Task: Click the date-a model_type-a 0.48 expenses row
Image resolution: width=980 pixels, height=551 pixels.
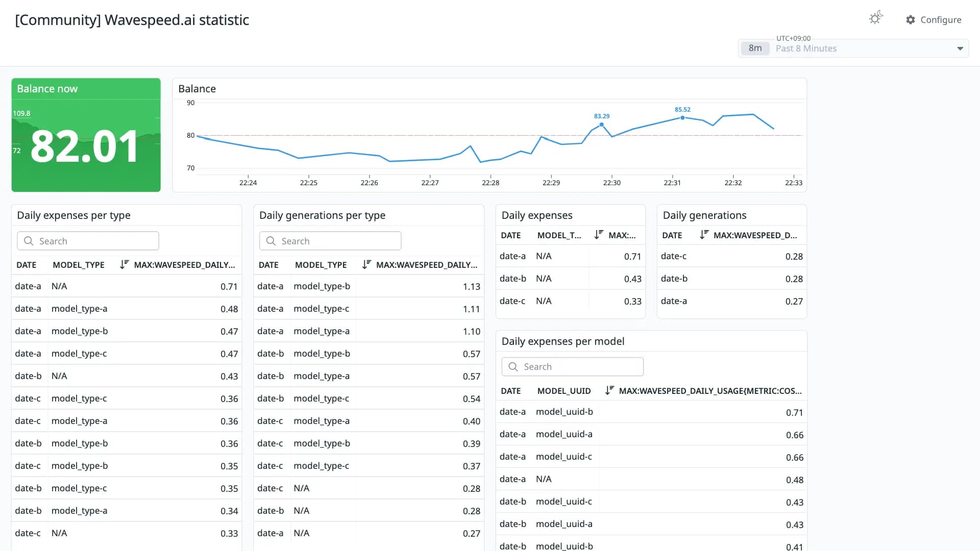Action: click(126, 309)
